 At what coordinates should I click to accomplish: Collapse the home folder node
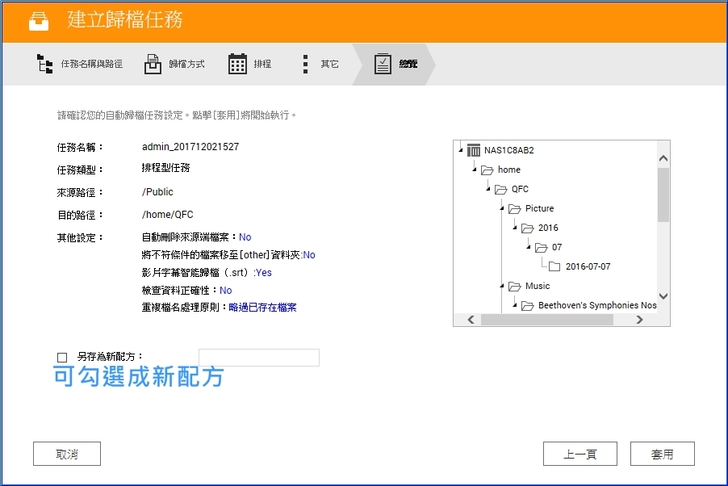(x=474, y=169)
